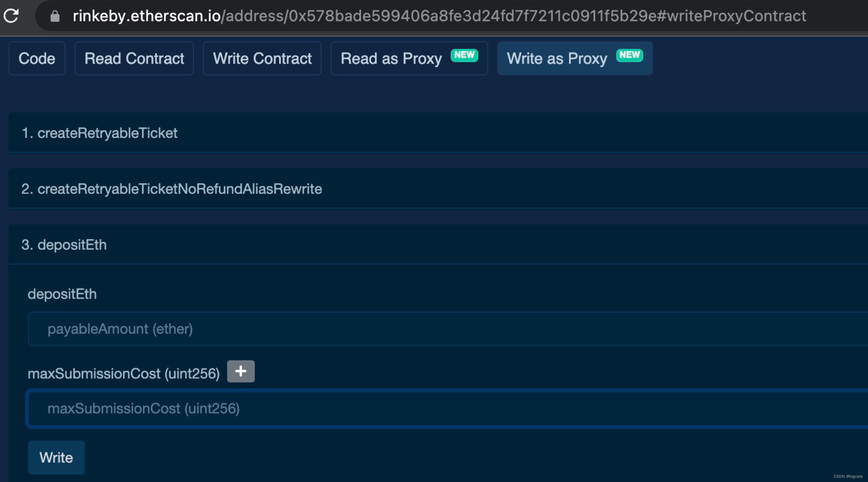
Task: Click the padlock icon in the address bar
Action: (x=55, y=16)
